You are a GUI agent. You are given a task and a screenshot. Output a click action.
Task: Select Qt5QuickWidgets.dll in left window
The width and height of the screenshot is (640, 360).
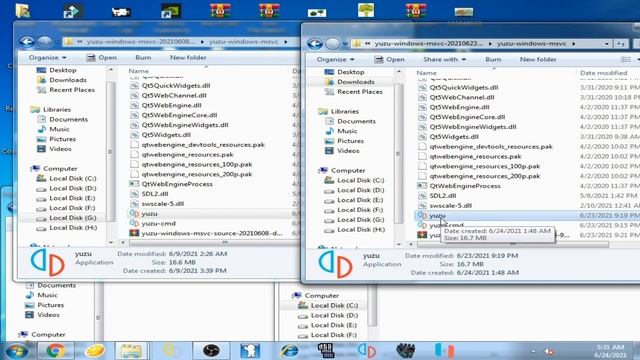click(176, 85)
